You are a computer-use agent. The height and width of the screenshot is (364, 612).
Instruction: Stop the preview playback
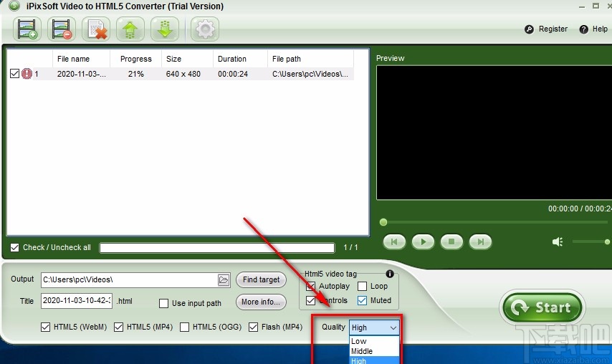451,242
